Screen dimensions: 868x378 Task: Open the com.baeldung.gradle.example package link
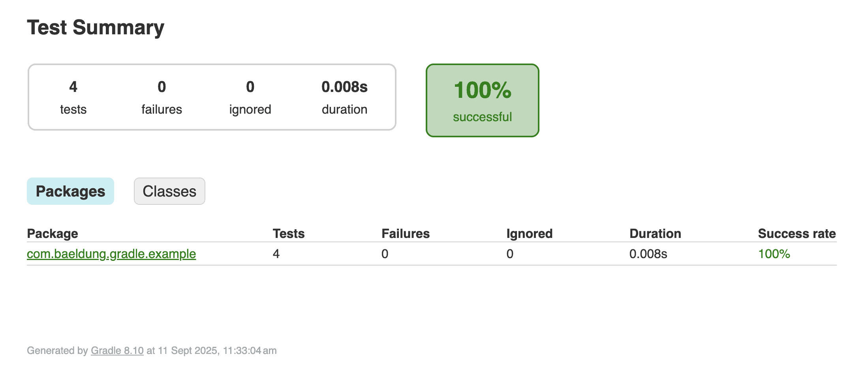pyautogui.click(x=111, y=254)
